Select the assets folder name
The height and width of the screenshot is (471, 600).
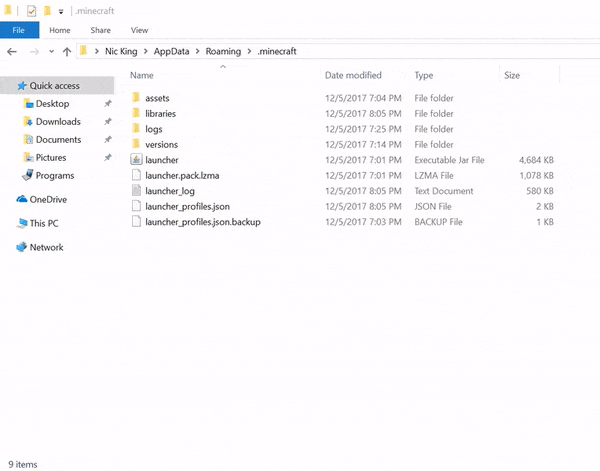coord(157,98)
